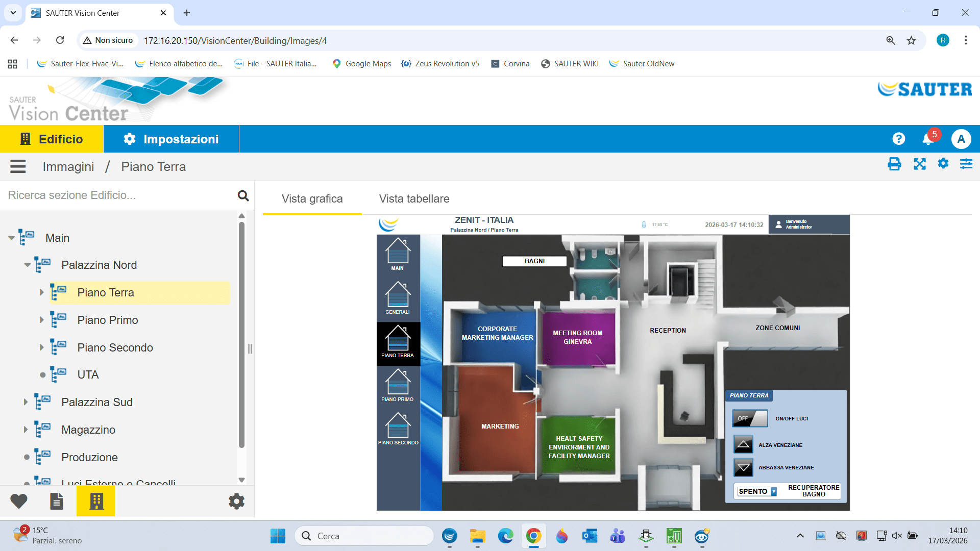Select PIANO PRIMO house icon in floorplan
Viewport: 980px width, 551px height.
pos(398,385)
